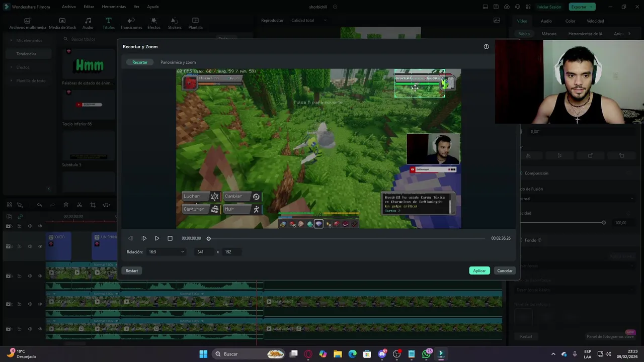Click the preview snapshot image icon

click(x=497, y=21)
